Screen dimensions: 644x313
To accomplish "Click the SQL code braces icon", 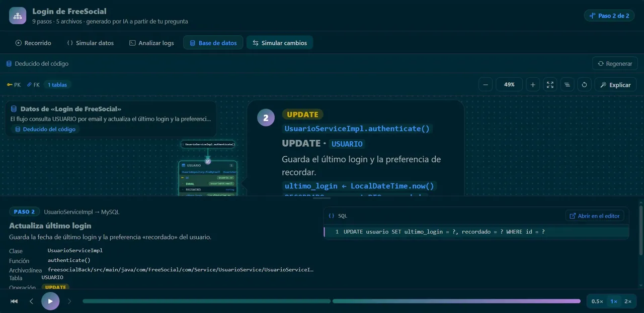I will pos(332,216).
